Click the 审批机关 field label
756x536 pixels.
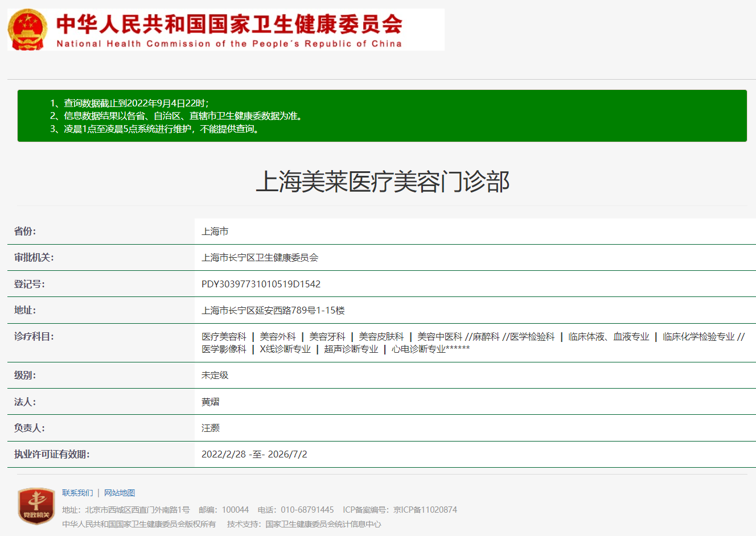click(34, 257)
